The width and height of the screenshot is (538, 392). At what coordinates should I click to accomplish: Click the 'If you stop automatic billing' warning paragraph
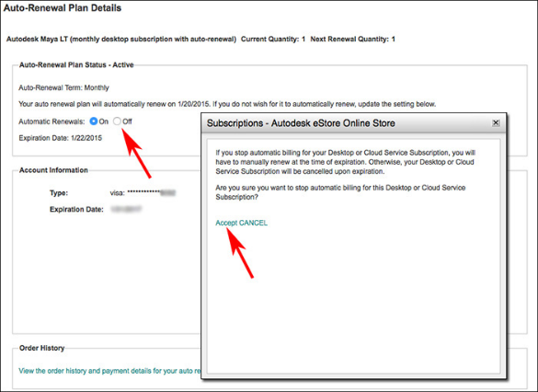pos(345,162)
